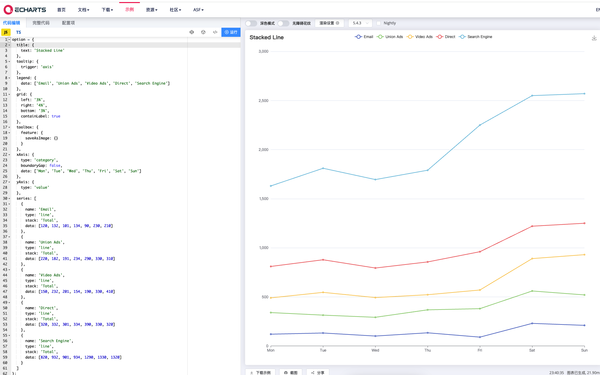Collapse the yAxis block at line 27
Screen dimensions: 600x375
click(x=10, y=182)
